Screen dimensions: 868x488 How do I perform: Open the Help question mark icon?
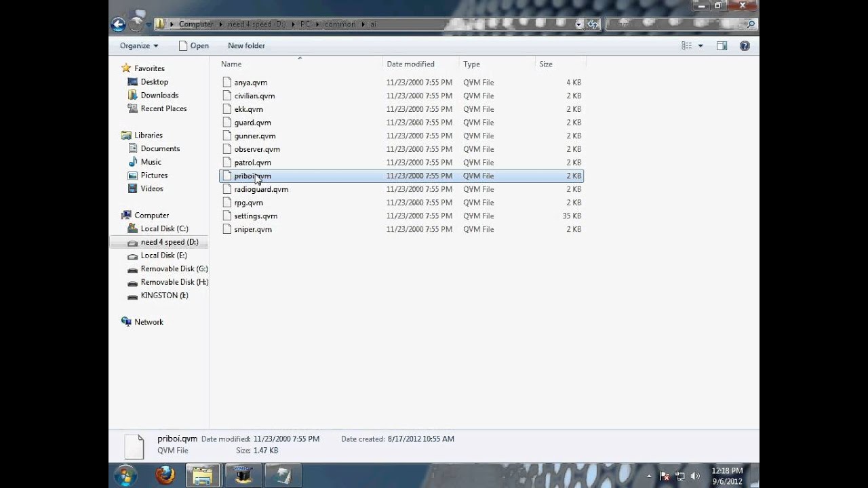coord(745,45)
